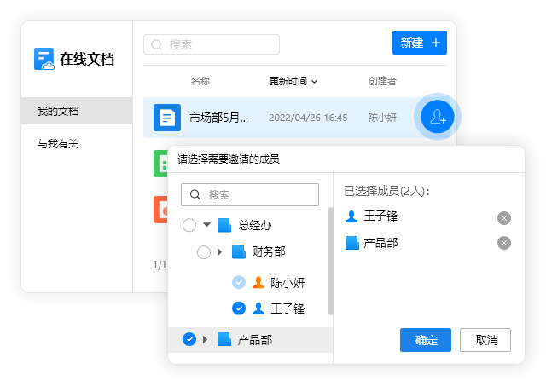This screenshot has height=392, width=546.
Task: Open the 更新时间 sort dropdown
Action: [293, 81]
